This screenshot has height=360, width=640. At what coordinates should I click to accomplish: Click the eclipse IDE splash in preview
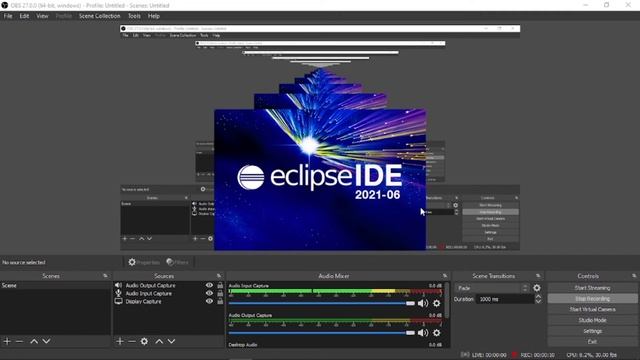(x=320, y=180)
